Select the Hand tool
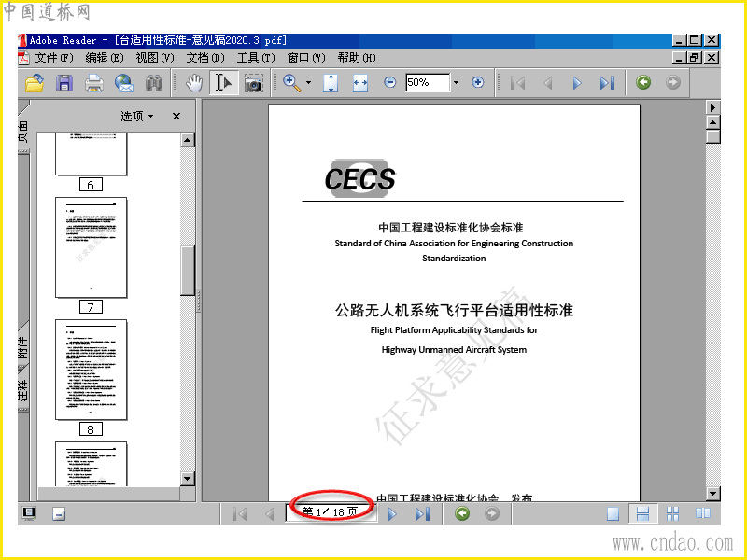The height and width of the screenshot is (560, 747). click(x=194, y=83)
